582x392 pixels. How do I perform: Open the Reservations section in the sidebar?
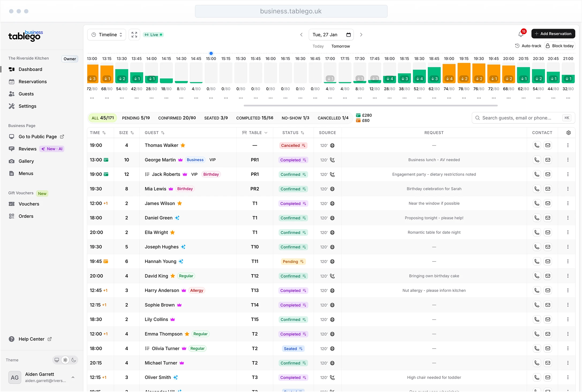[33, 81]
